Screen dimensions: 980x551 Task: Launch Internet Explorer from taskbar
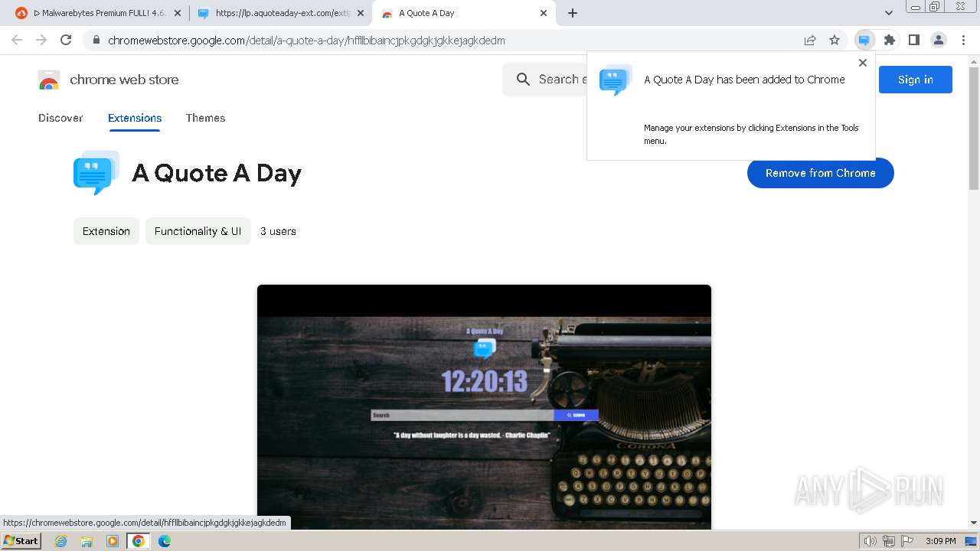pos(61,541)
